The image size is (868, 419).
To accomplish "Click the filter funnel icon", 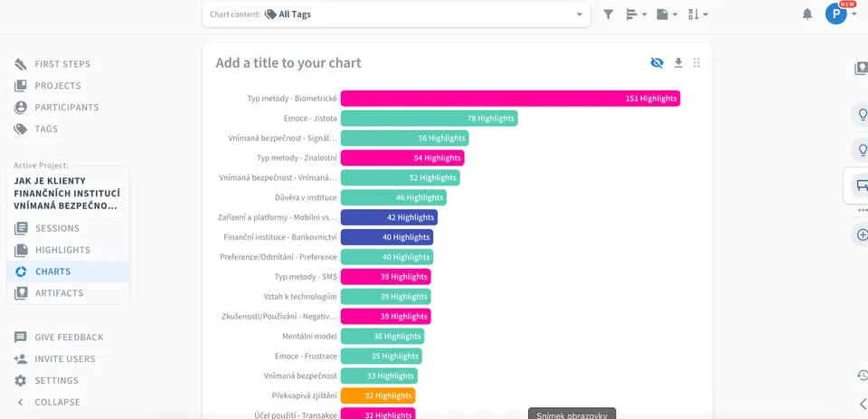I will pyautogui.click(x=608, y=14).
